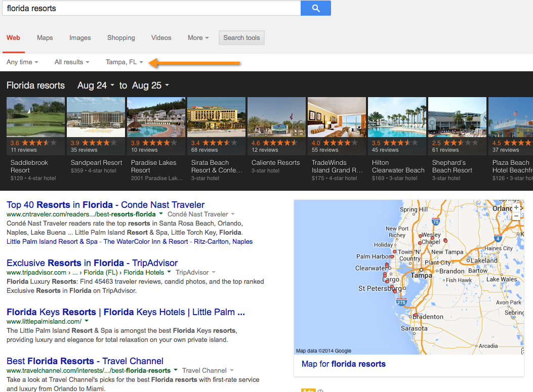The height and width of the screenshot is (392, 533).
Task: Toggle the Search tools button
Action: 241,38
